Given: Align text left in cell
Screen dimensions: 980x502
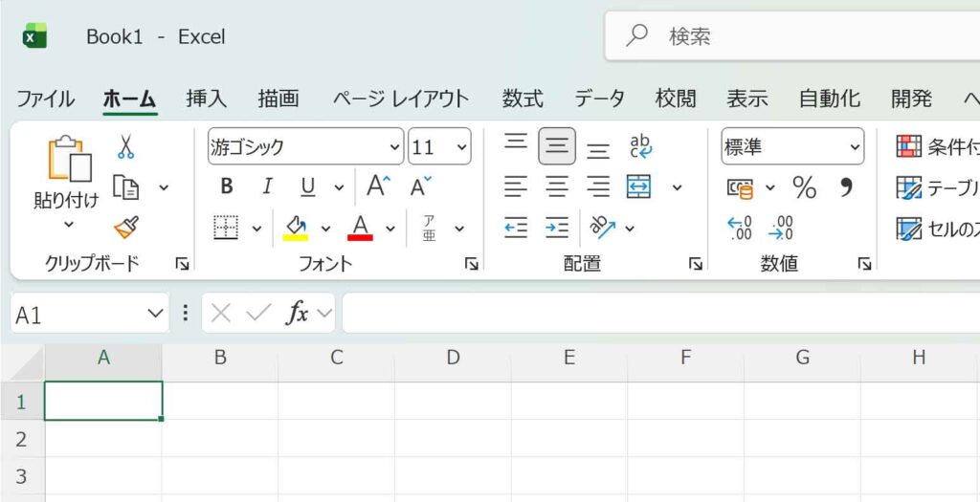Looking at the screenshot, I should pos(516,186).
